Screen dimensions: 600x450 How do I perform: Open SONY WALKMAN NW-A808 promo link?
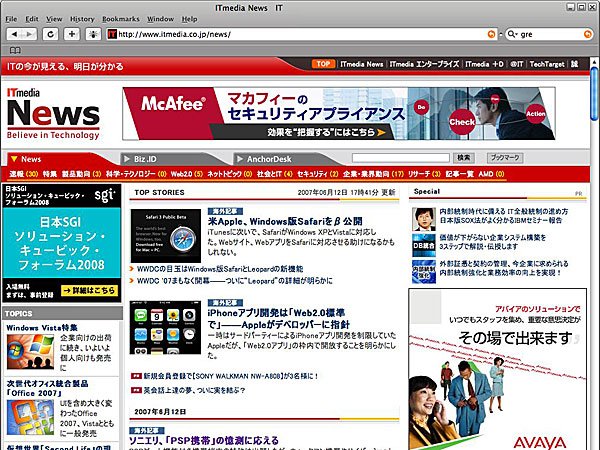pos(231,376)
